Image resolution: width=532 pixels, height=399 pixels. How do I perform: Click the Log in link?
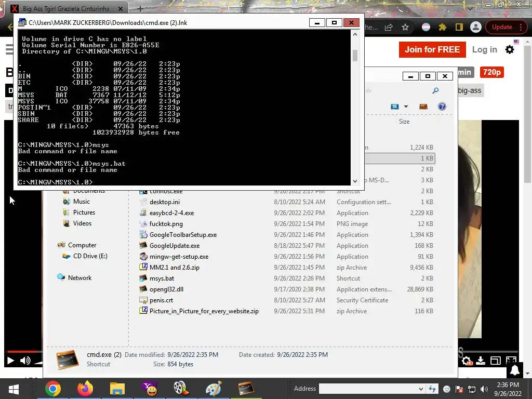(x=485, y=49)
